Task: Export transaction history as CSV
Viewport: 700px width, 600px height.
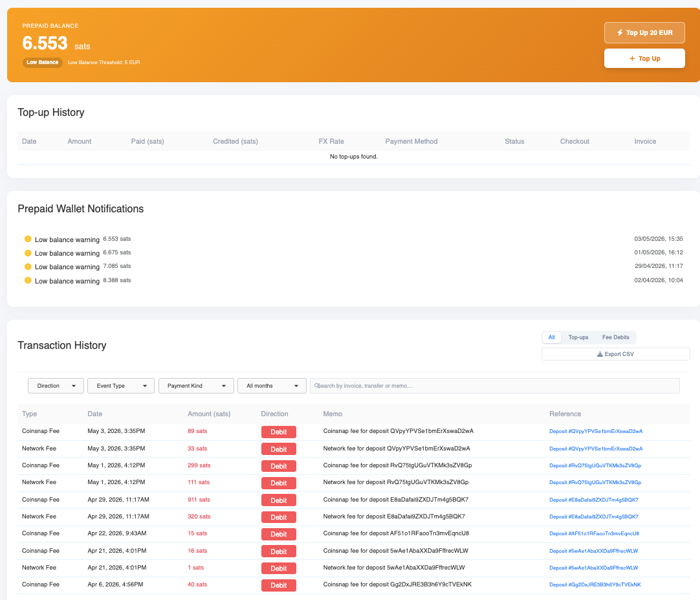Action: click(616, 354)
